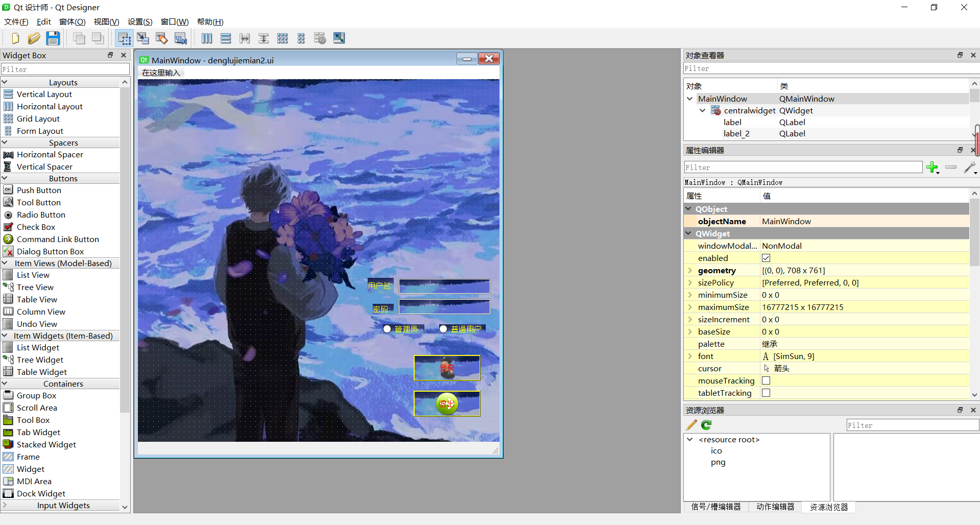The width and height of the screenshot is (980, 525).
Task: Apply Lay Out Vertically from toolbar
Action: tap(226, 38)
